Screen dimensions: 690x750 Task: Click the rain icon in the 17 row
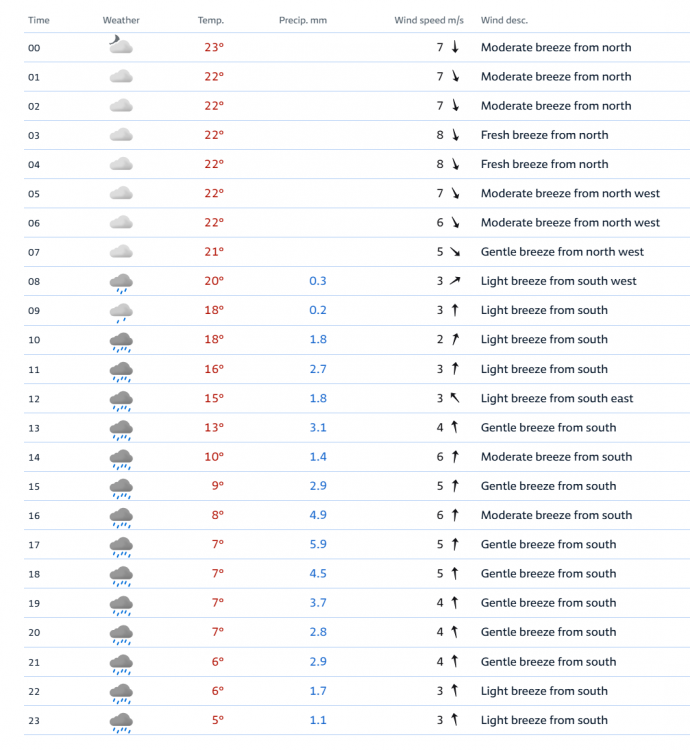[x=121, y=545]
